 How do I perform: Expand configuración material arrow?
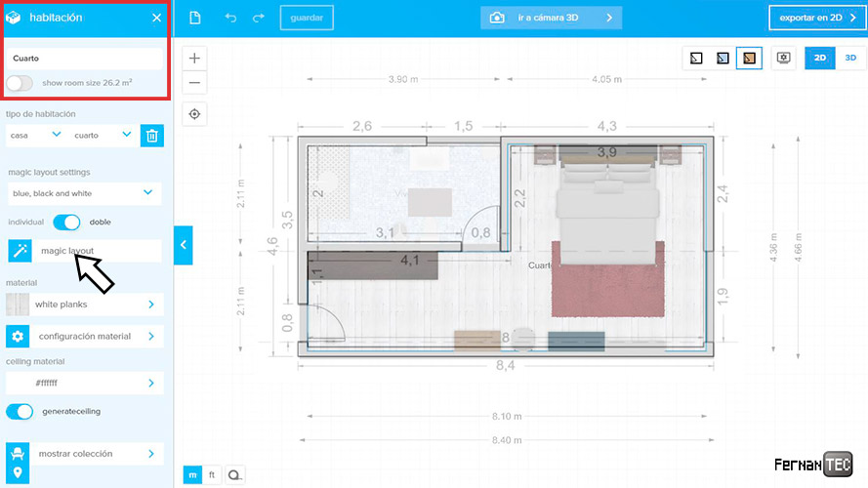151,336
